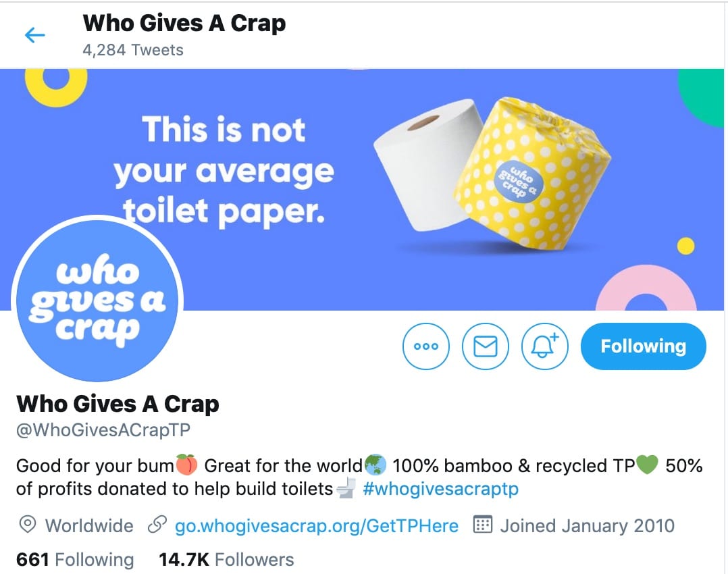The height and width of the screenshot is (574, 728).
Task: Click the blue banner header image
Action: (362, 190)
